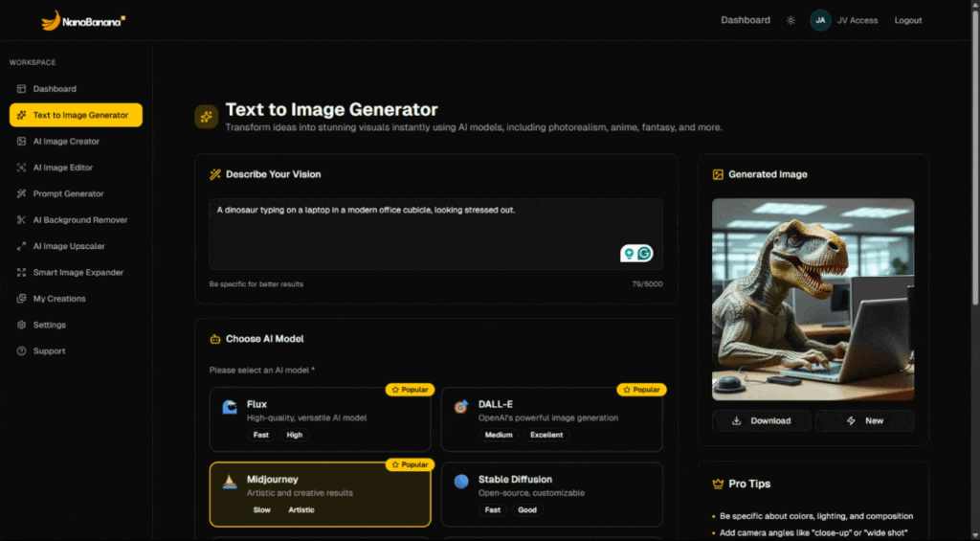Screen dimensions: 980x541
Task: Open AI Image Editor from sidebar
Action: point(63,168)
